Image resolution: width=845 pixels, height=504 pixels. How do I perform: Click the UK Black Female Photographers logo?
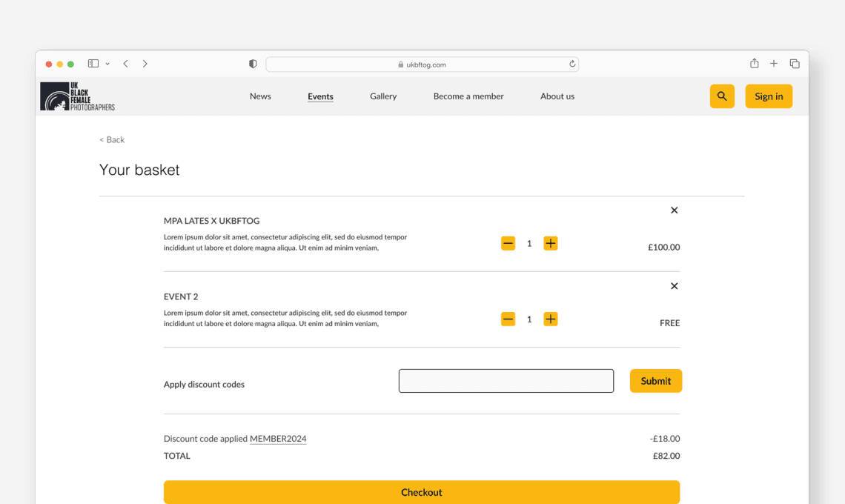(78, 96)
